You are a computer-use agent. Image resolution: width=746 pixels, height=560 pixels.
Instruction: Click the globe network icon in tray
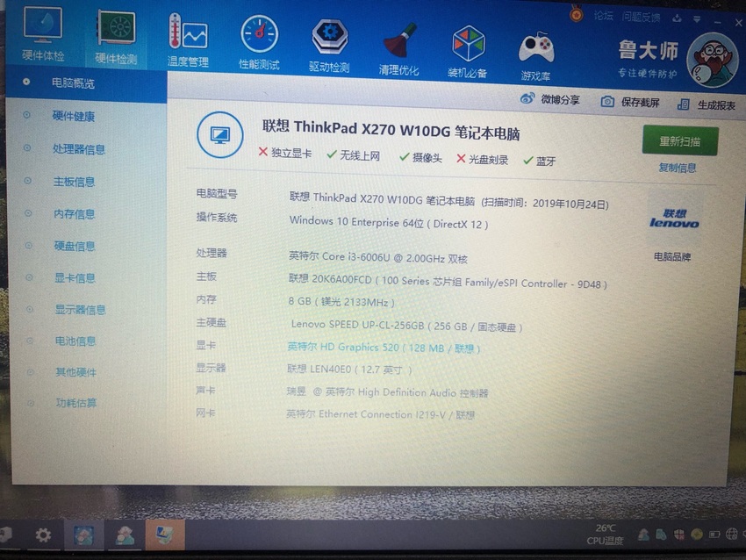coord(732,535)
